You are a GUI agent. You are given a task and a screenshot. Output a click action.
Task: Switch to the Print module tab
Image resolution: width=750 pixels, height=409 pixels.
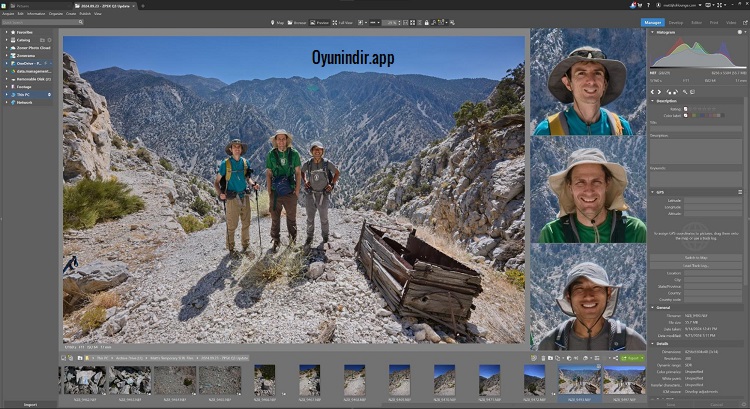tap(714, 22)
